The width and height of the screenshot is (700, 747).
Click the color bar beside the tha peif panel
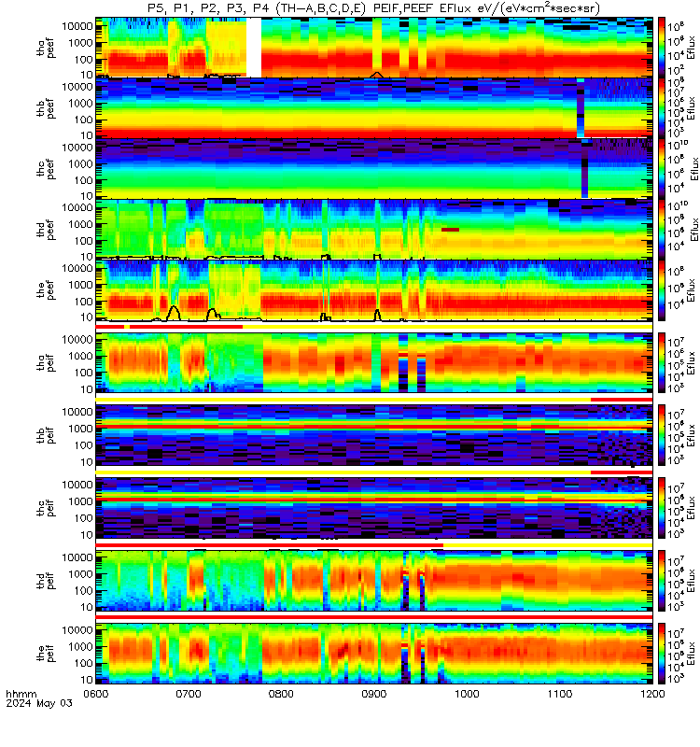coord(662,362)
